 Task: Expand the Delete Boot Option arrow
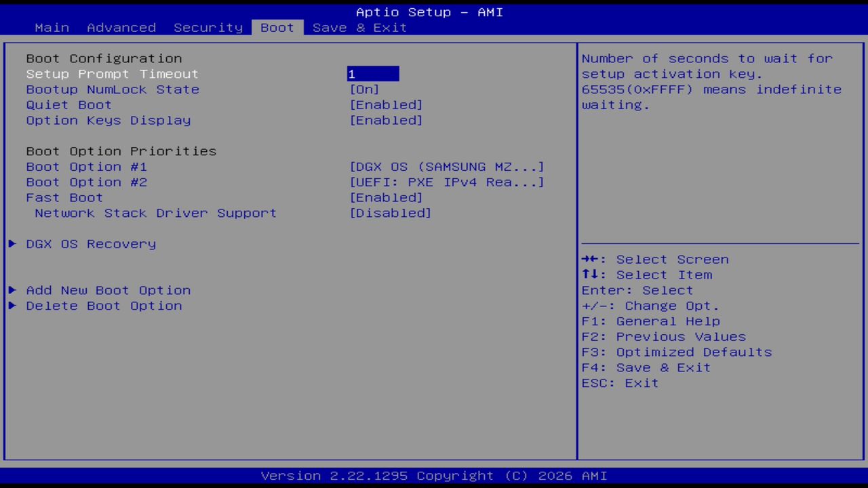[x=12, y=306]
